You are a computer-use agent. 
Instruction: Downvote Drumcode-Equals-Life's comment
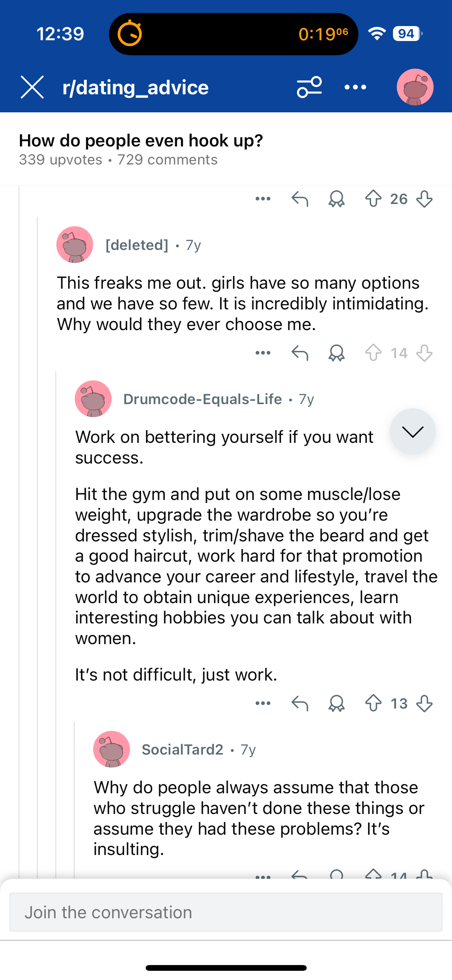(x=424, y=703)
